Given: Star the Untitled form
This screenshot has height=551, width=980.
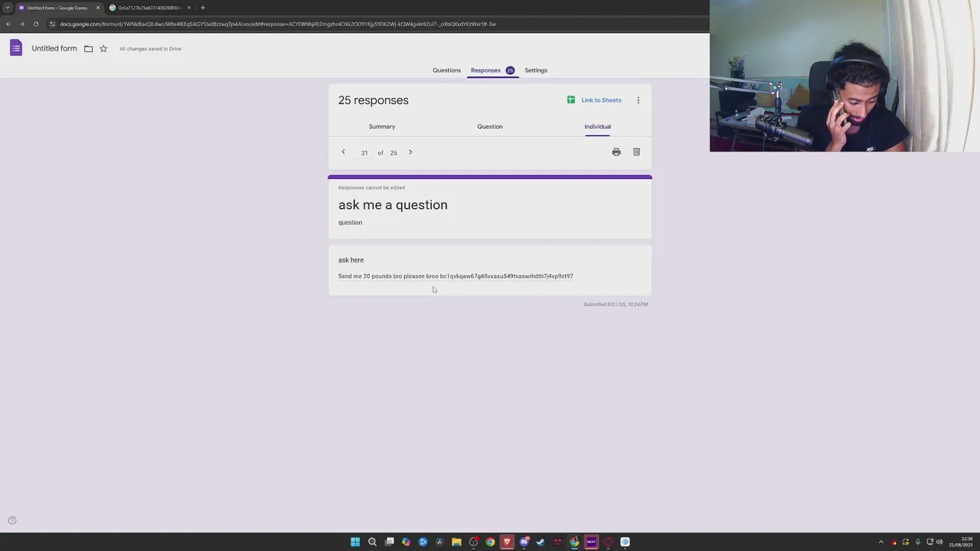Looking at the screenshot, I should point(103,49).
